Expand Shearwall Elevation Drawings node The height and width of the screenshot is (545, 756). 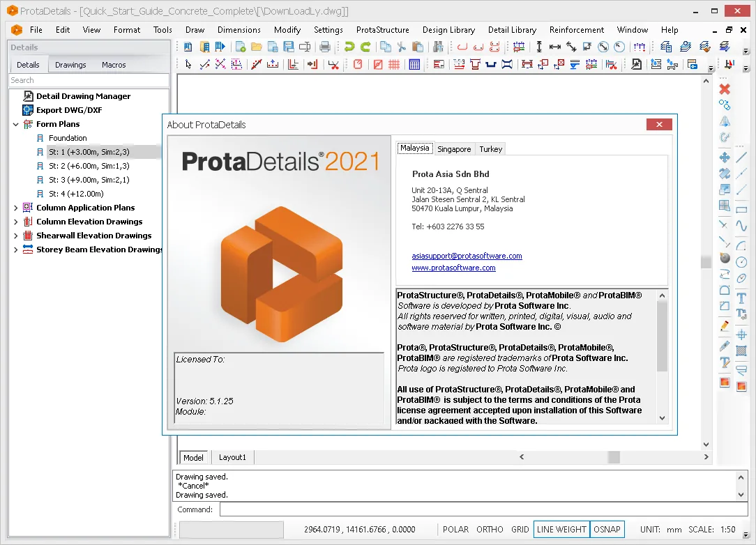[x=16, y=236]
